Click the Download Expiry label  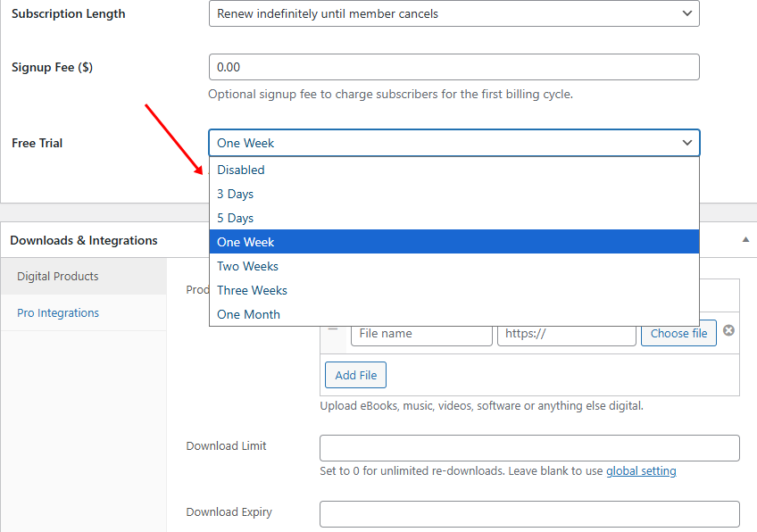[229, 512]
